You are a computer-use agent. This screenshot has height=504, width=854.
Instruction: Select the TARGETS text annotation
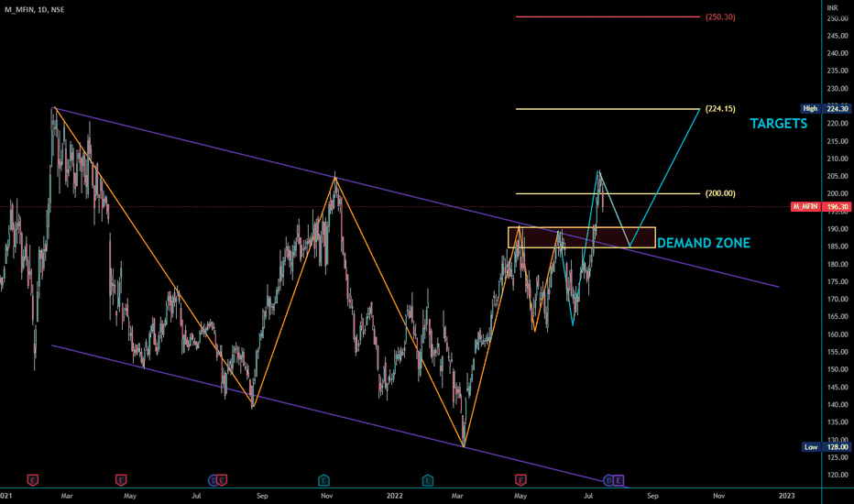(778, 124)
